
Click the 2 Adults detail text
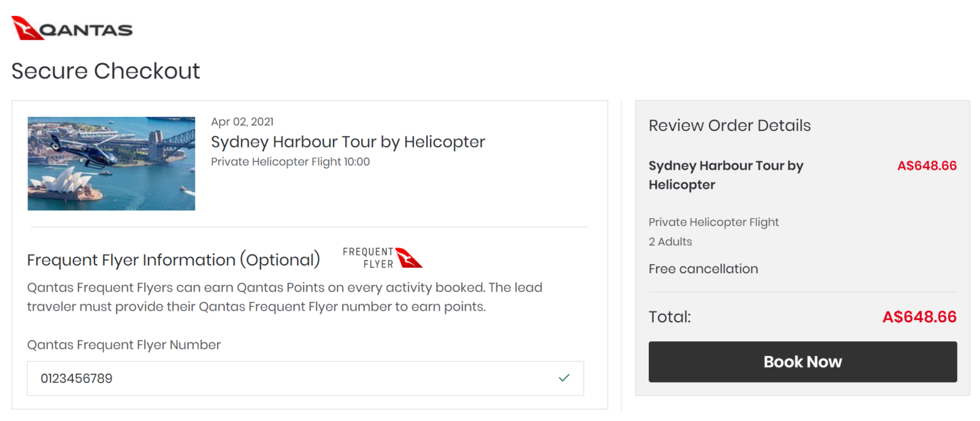click(x=669, y=241)
